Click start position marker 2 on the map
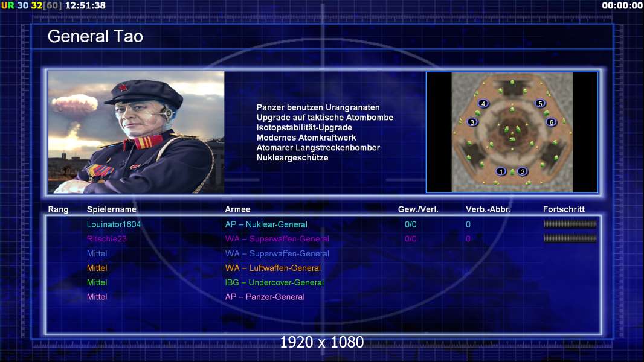Screen dimensions: 644x362 [x=523, y=171]
